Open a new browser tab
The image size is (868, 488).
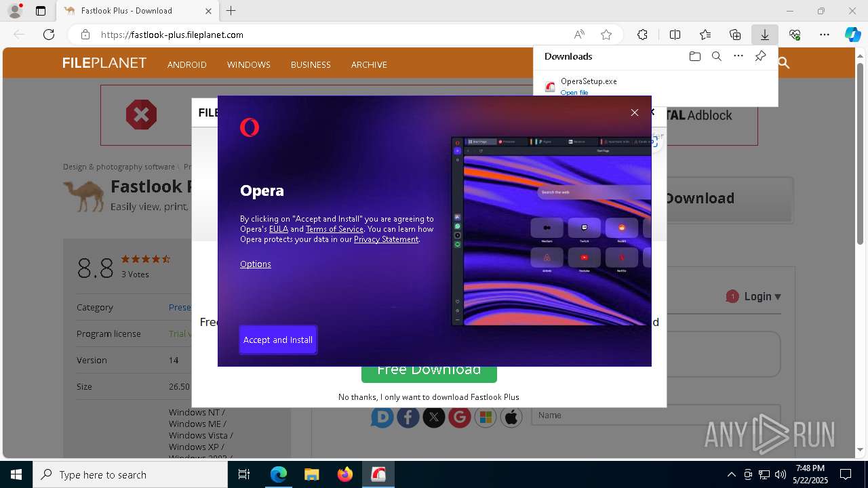pos(231,11)
